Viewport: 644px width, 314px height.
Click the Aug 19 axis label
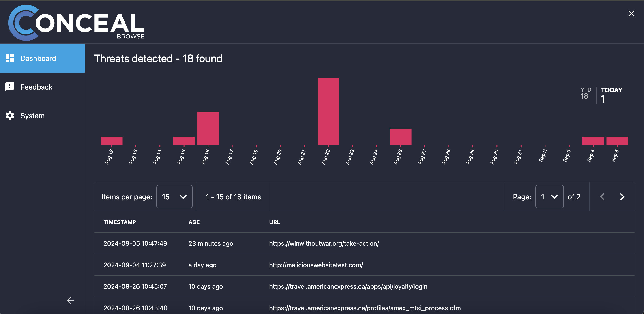pyautogui.click(x=253, y=157)
